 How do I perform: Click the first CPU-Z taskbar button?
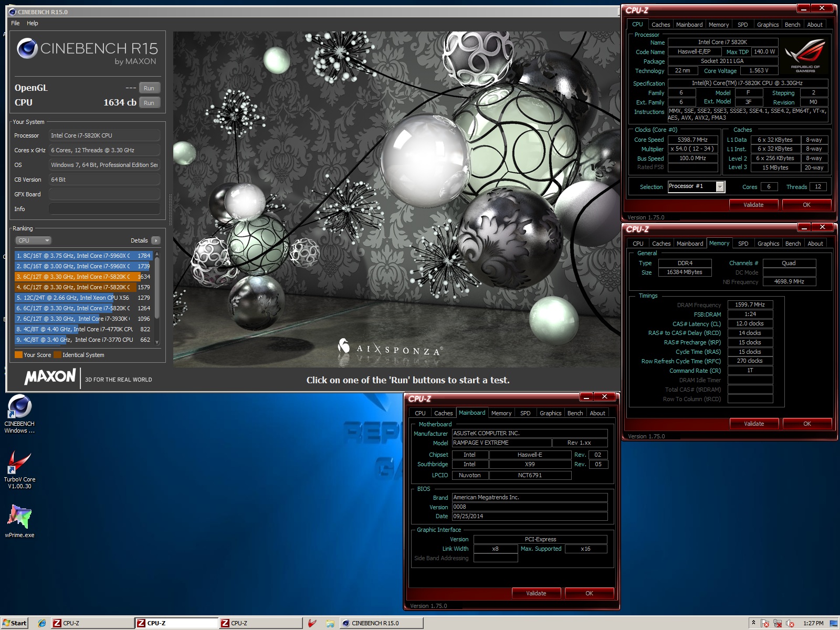(92, 623)
